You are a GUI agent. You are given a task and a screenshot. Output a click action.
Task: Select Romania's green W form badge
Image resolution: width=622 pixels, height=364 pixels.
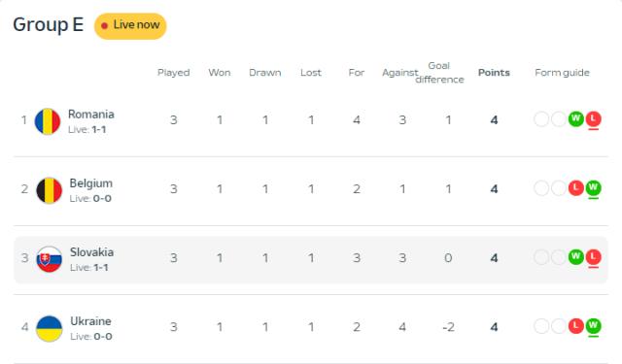[x=576, y=118]
